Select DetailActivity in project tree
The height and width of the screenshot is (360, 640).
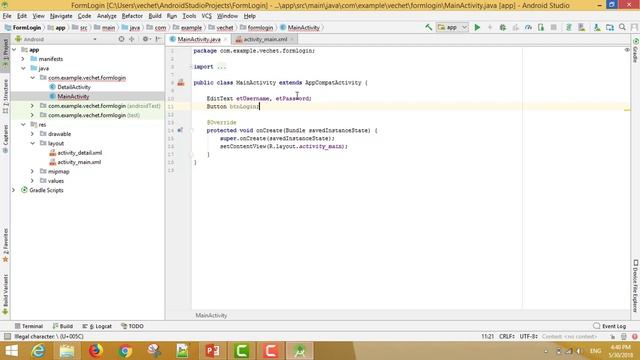pyautogui.click(x=74, y=87)
